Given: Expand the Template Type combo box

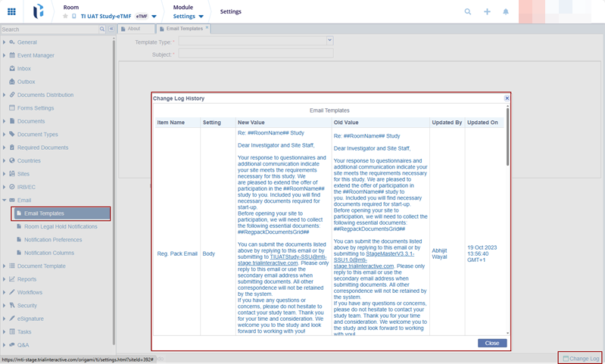Looking at the screenshot, I should [x=329, y=40].
